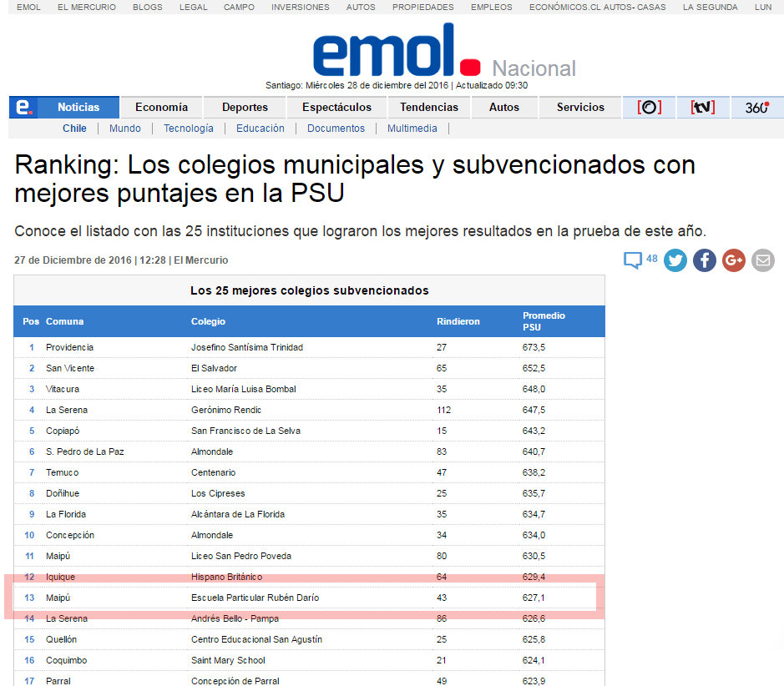This screenshot has height=686, width=784.
Task: Open the comments bubble icon
Action: pyautogui.click(x=633, y=260)
